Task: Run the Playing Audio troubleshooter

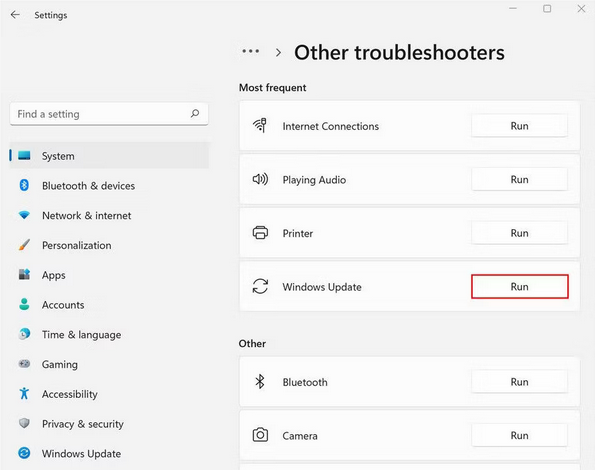Action: (519, 179)
